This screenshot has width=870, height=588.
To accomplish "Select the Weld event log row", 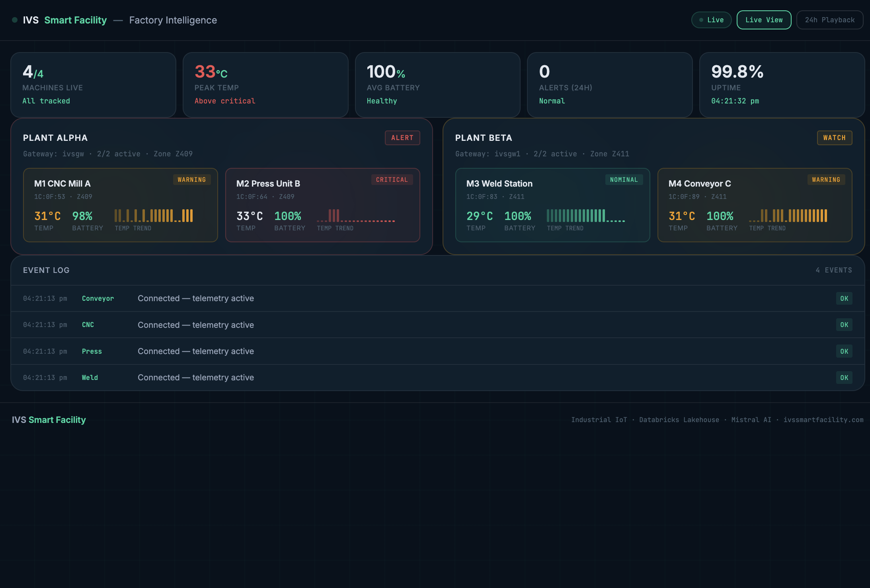I will (438, 378).
